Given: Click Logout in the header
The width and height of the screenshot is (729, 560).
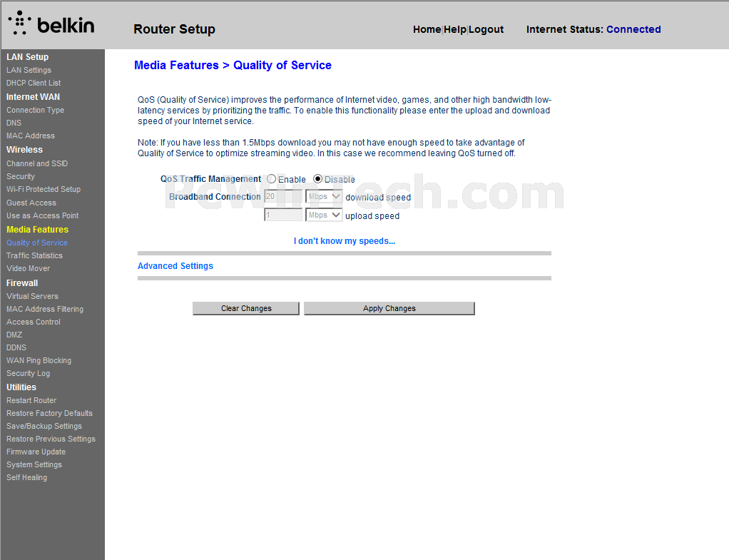Looking at the screenshot, I should (486, 29).
